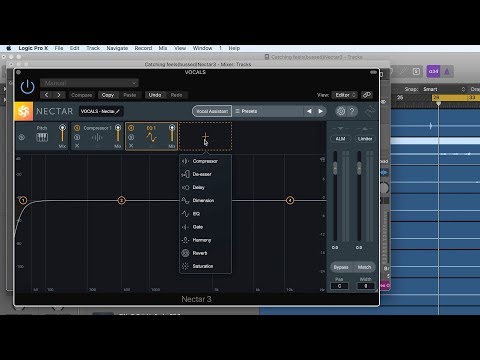Remove the EQ 1 module
This screenshot has height=360, width=480.
(131, 146)
